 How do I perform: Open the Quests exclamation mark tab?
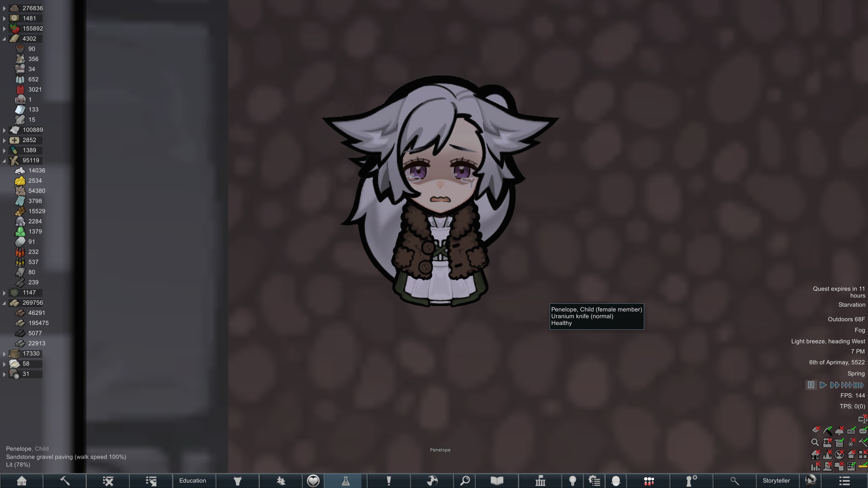pyautogui.click(x=389, y=481)
